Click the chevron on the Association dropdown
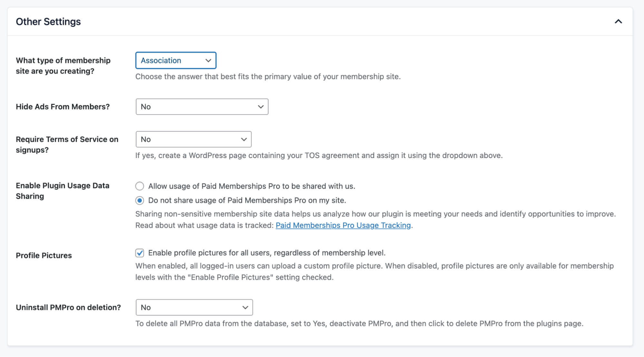644x357 pixels. (x=208, y=60)
